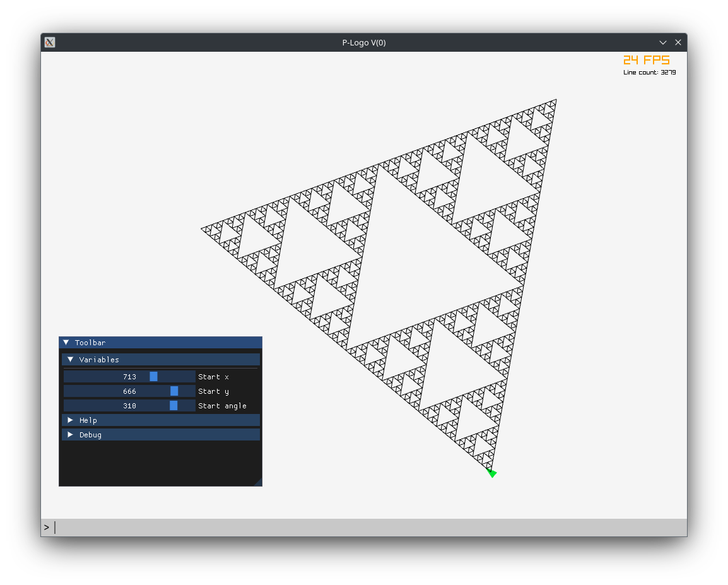The image size is (728, 585).
Task: Collapse the Toolbar panel triangle
Action: click(66, 343)
